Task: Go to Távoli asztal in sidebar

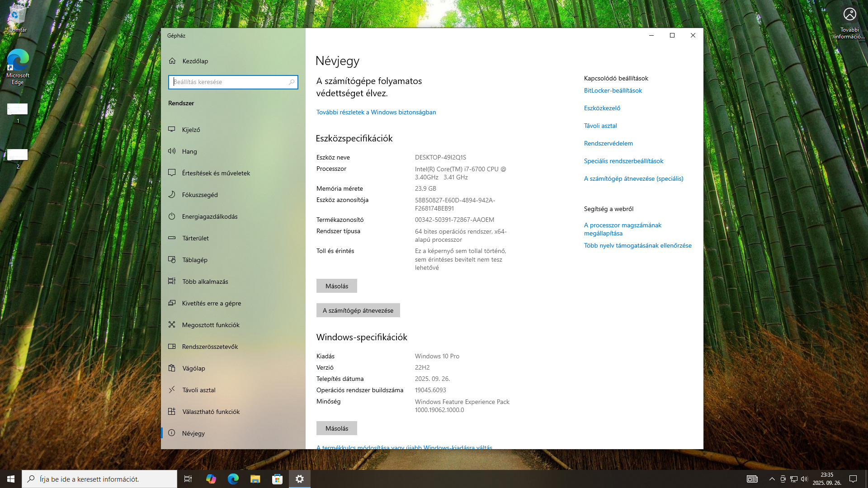Action: (198, 390)
